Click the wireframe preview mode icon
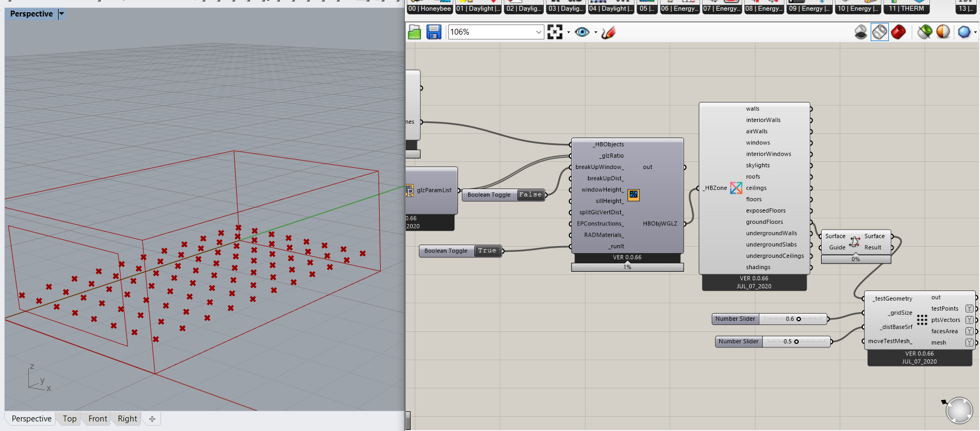The width and height of the screenshot is (980, 431). click(x=880, y=32)
